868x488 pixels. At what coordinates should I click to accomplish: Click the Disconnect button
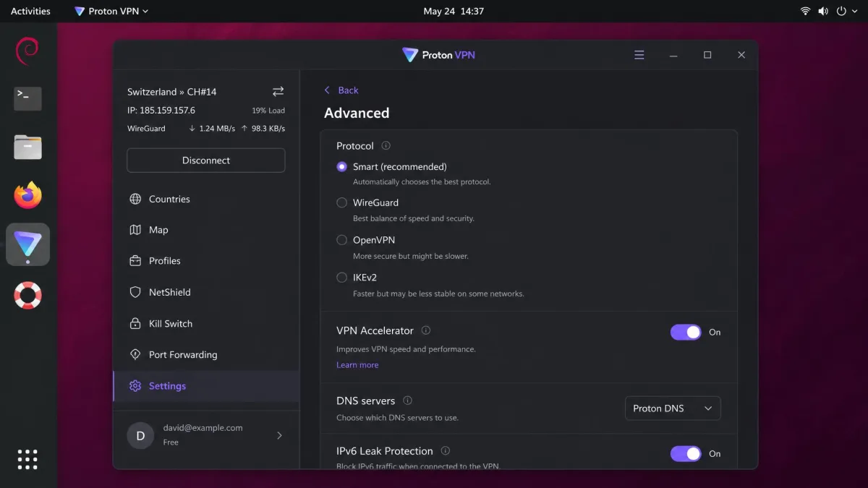coord(206,160)
